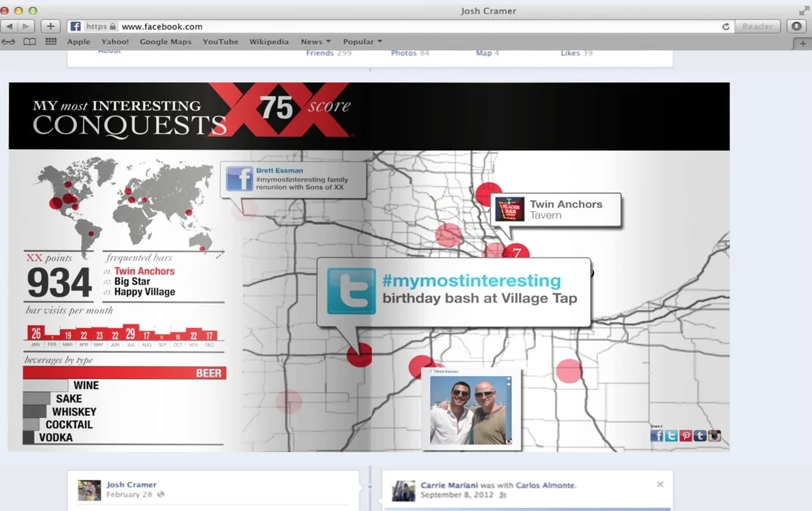
Task: Share the infographic to Facebook
Action: (x=657, y=436)
